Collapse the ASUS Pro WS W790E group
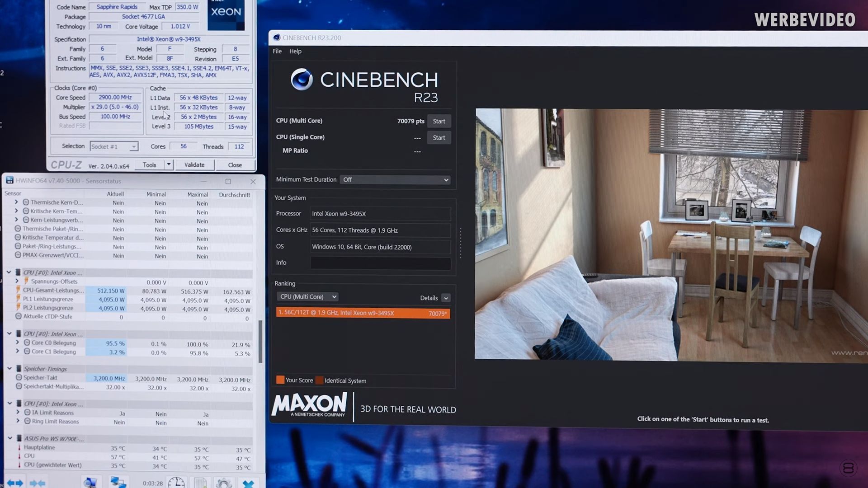The image size is (868, 488). (x=10, y=438)
